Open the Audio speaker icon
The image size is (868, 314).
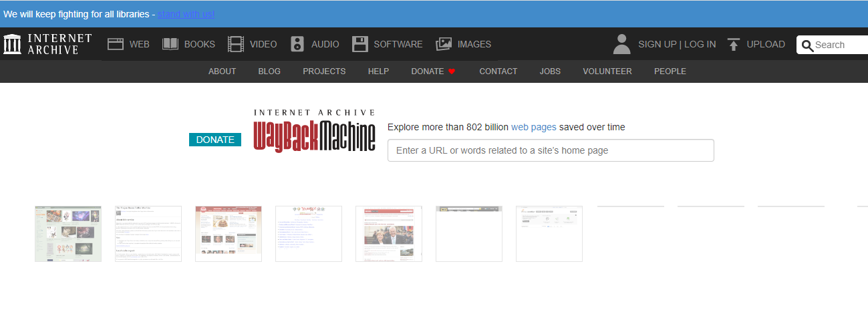pos(297,44)
